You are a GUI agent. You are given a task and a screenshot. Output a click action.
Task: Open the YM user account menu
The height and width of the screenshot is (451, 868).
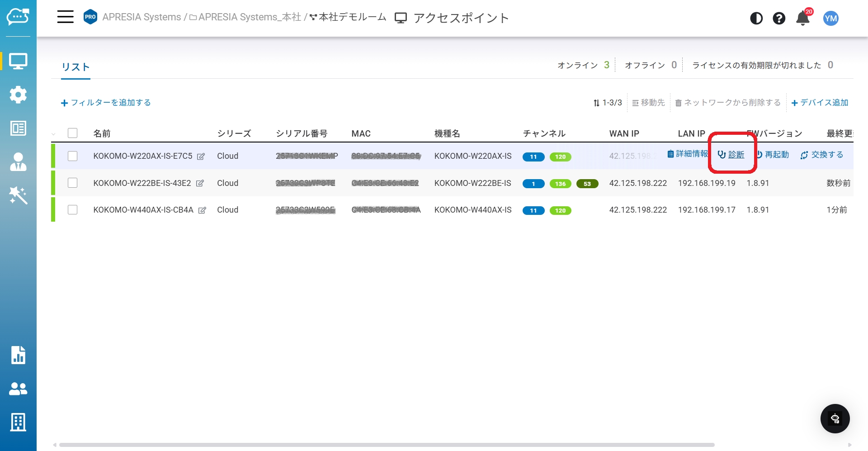click(830, 18)
